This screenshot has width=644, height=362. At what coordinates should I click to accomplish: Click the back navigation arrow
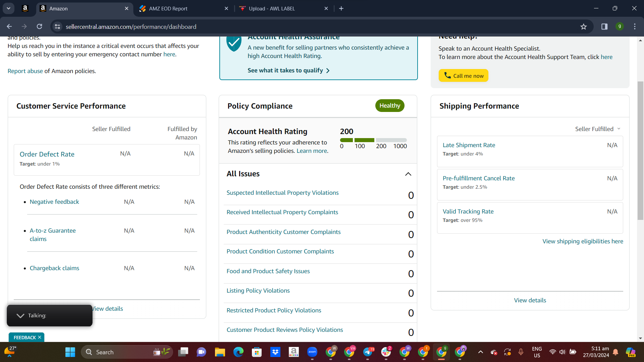(9, 26)
